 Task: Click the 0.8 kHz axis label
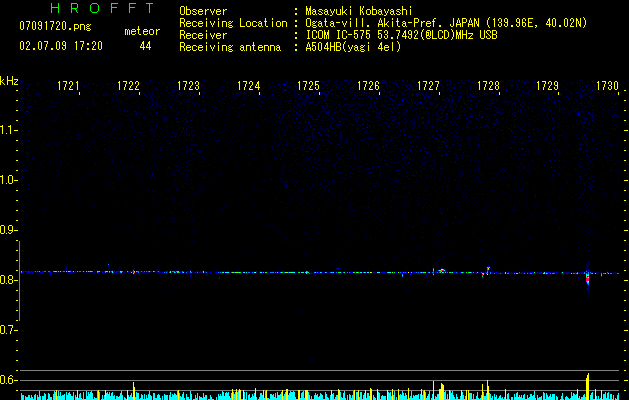tap(8, 280)
